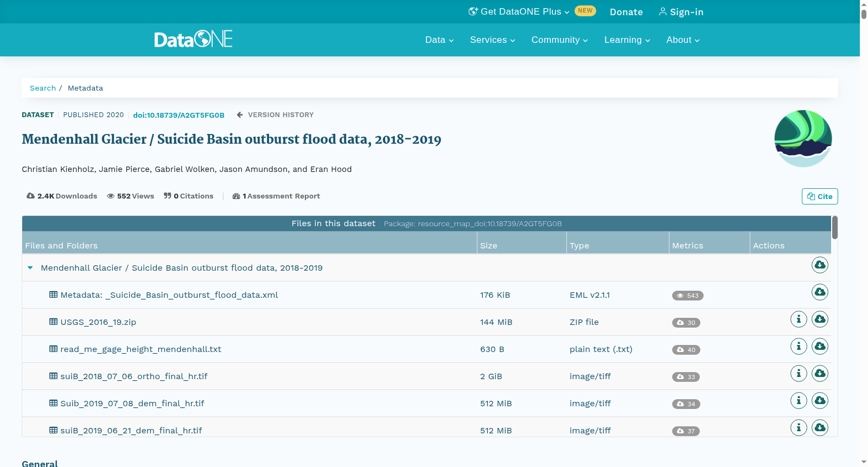Download the Metadata xml file

[820, 292]
